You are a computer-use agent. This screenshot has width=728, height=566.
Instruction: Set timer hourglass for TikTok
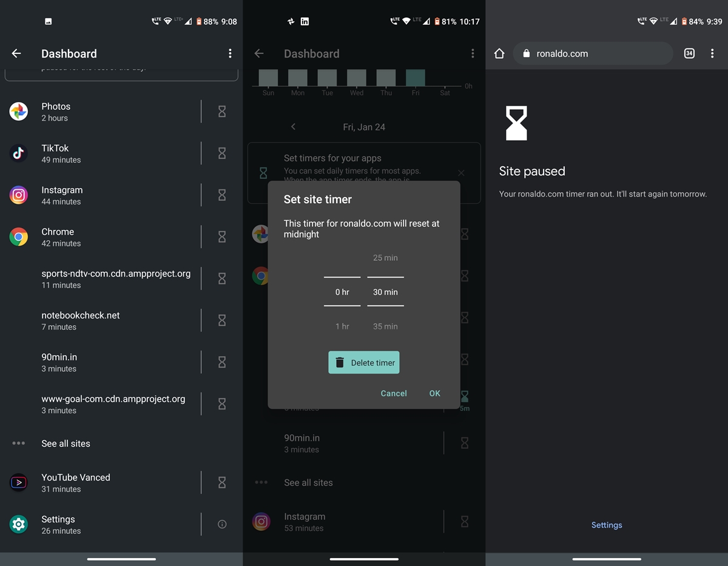coord(222,153)
